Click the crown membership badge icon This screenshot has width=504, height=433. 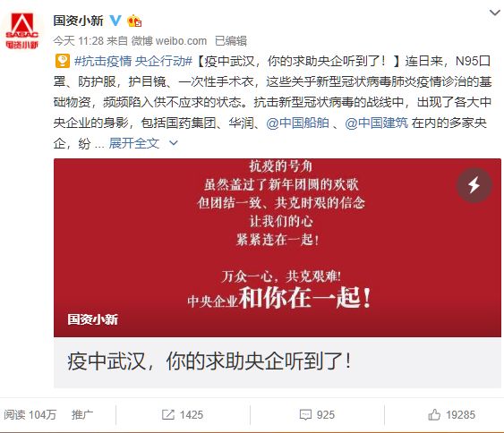point(134,21)
